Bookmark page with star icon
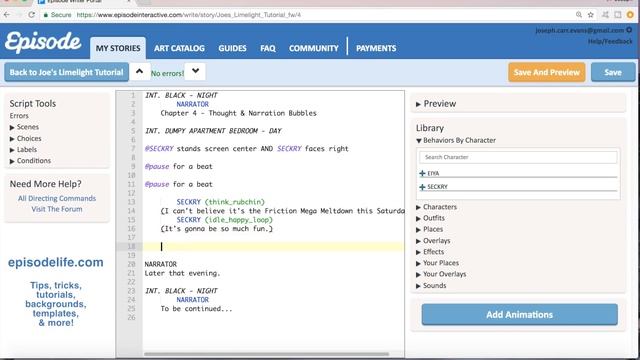Screen dimensions: 640x360 [x=591, y=15]
